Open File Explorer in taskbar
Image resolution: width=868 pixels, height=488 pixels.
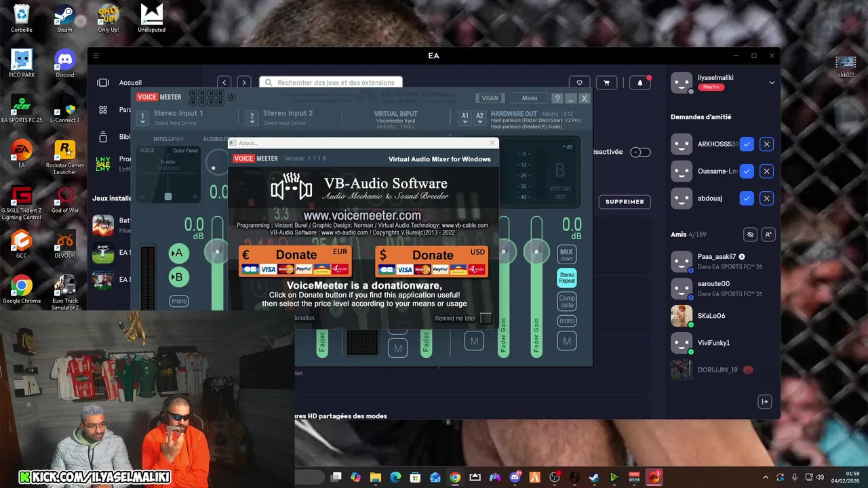point(376,477)
